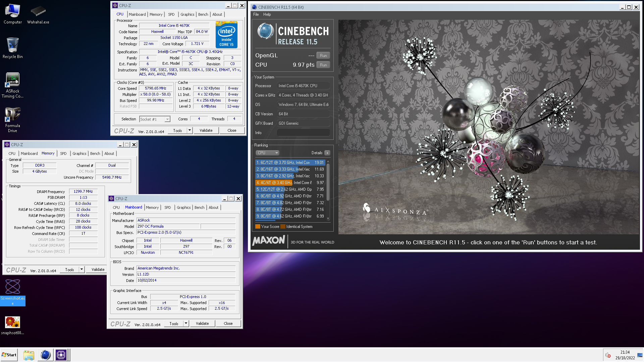Switch to Mainboard tab in top CPU-Z window
Image resolution: width=644 pixels, height=362 pixels.
[137, 14]
